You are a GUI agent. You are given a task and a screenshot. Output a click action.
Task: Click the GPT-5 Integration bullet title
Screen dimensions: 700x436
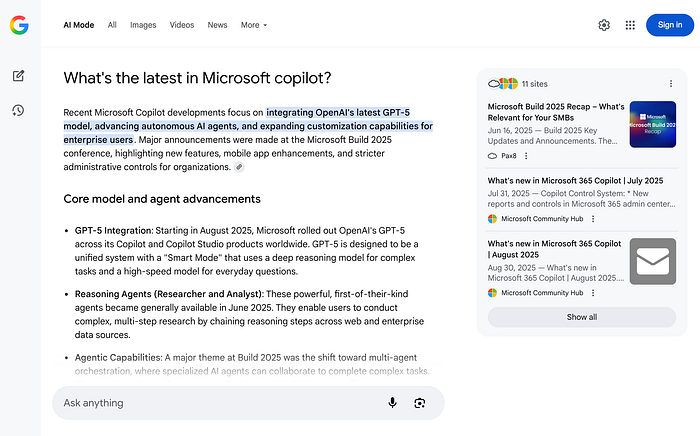point(113,231)
